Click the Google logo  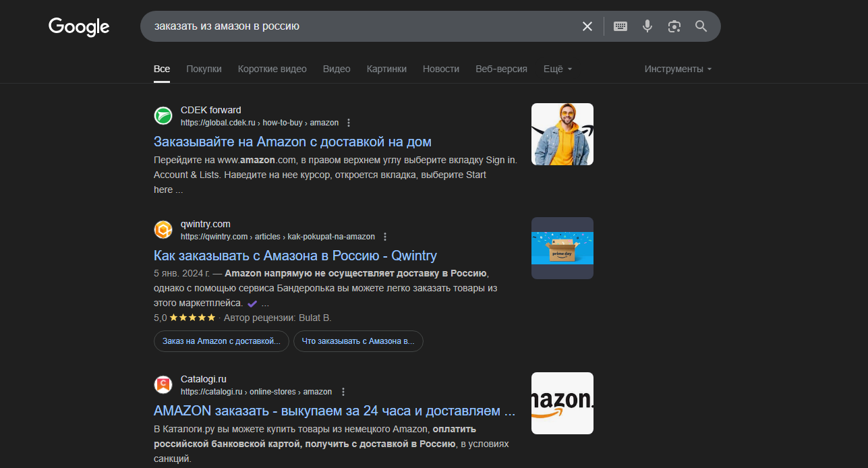[x=79, y=27]
